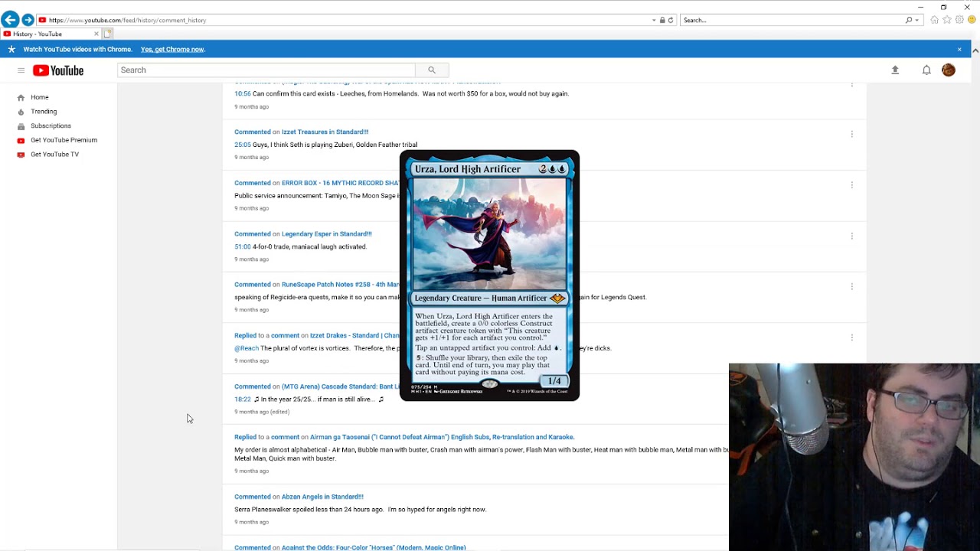This screenshot has width=980, height=551.
Task: Click 'Serra Planeswalker spoiled' comment text
Action: coord(360,510)
